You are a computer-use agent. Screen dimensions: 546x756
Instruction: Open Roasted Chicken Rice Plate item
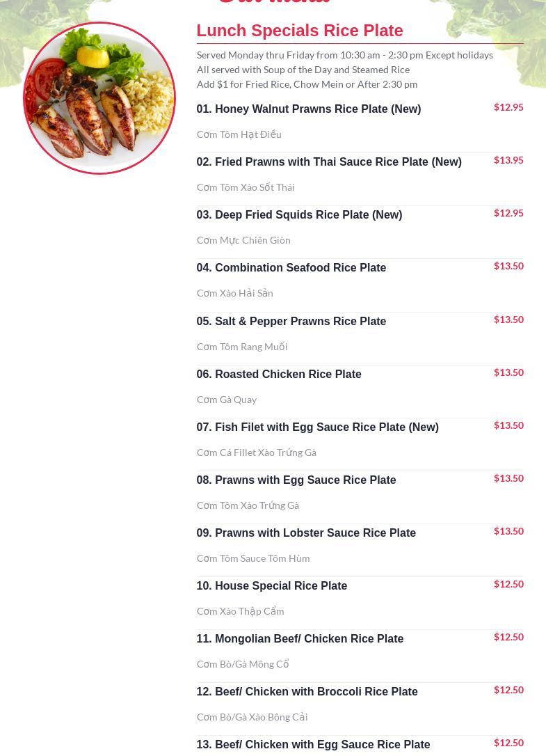click(x=279, y=374)
